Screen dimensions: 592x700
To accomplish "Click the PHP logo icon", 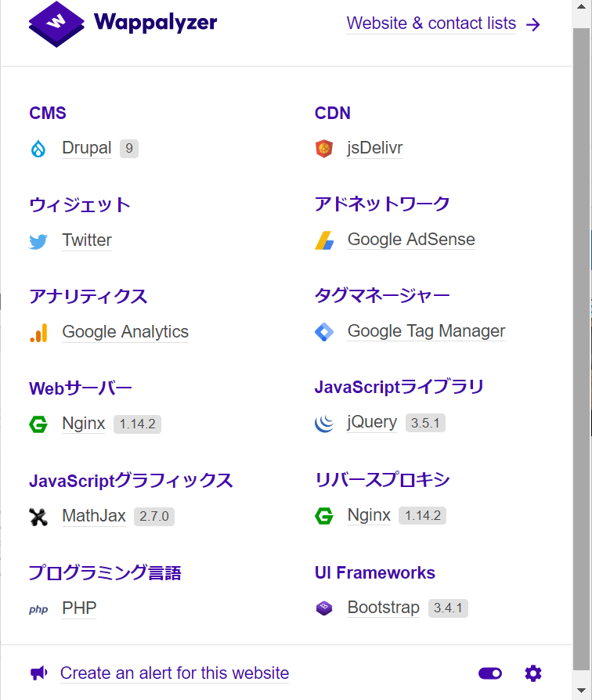I will tap(38, 609).
